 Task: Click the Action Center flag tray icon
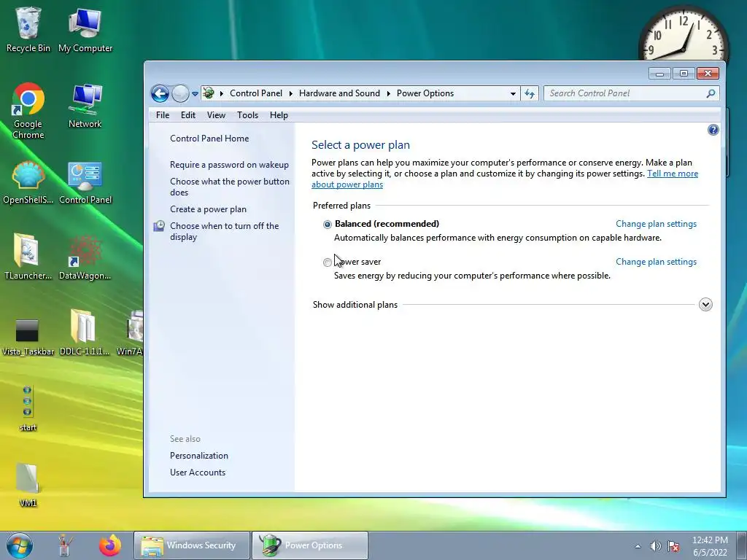pos(673,546)
